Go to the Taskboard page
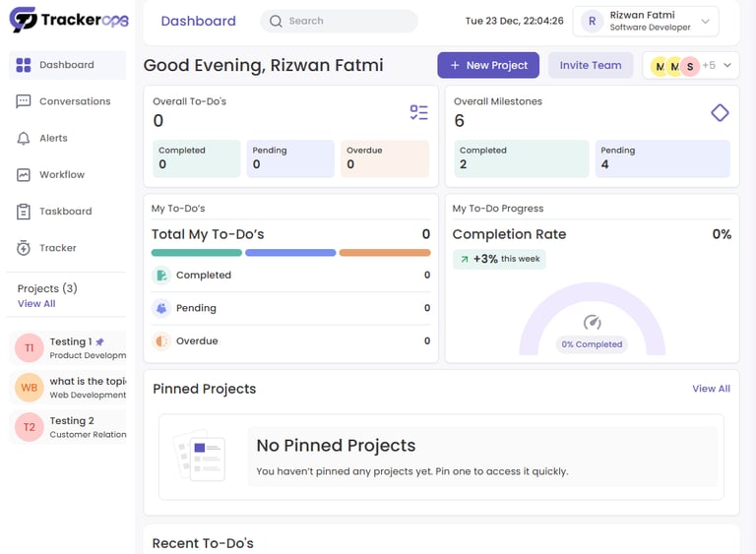756x554 pixels. (x=65, y=212)
